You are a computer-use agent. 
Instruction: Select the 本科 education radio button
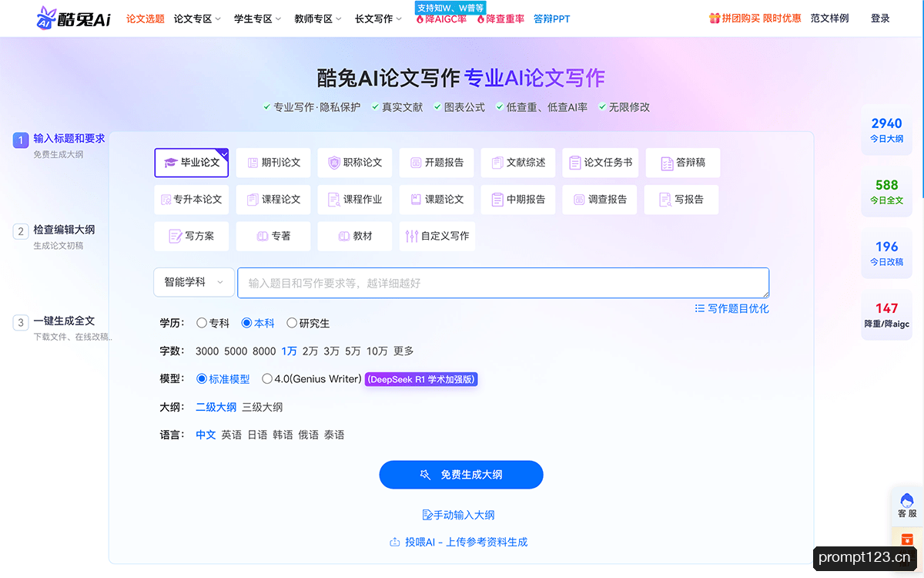[x=258, y=323]
